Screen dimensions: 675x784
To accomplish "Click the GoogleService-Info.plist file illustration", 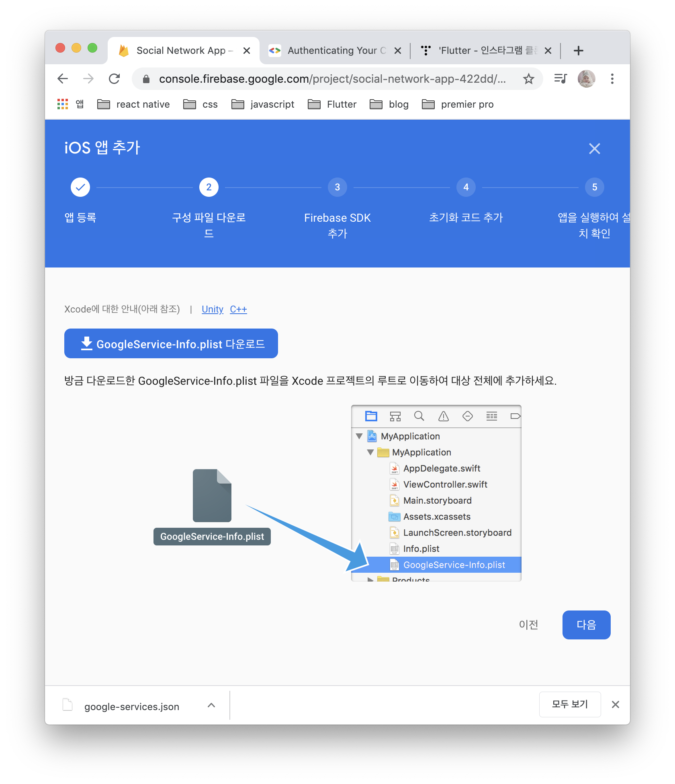I will point(212,507).
